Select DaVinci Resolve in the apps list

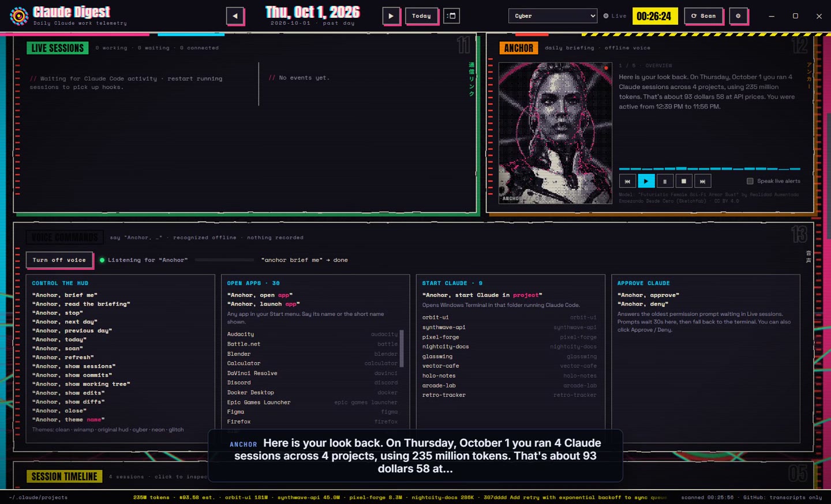coord(312,373)
